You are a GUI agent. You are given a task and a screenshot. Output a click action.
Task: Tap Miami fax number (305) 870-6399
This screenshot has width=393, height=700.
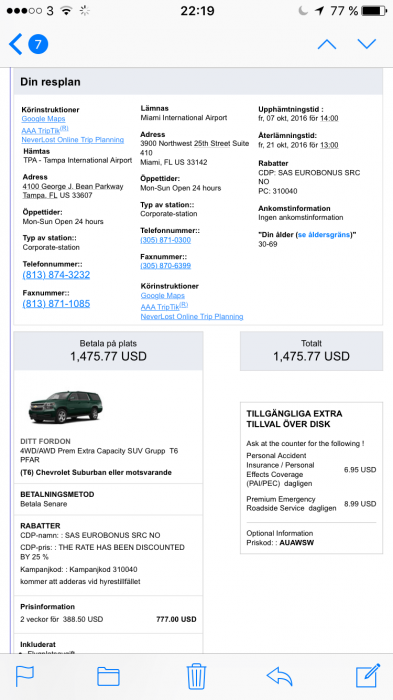click(x=166, y=266)
